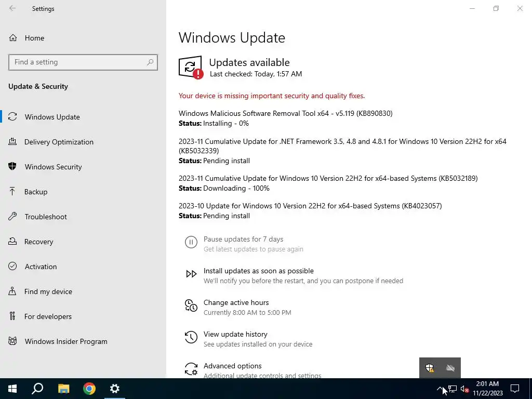Click the KB4023057 2023-10 Update entry
This screenshot has height=399, width=532.
pyautogui.click(x=310, y=206)
